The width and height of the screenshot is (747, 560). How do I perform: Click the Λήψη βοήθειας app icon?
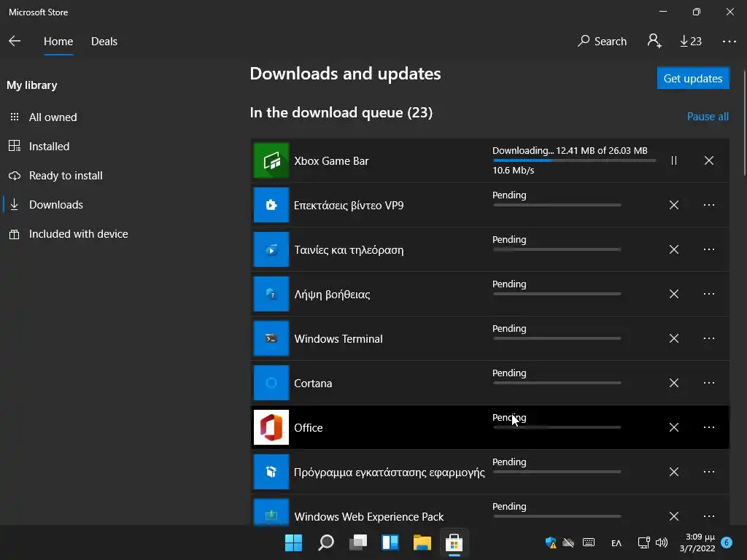[271, 294]
